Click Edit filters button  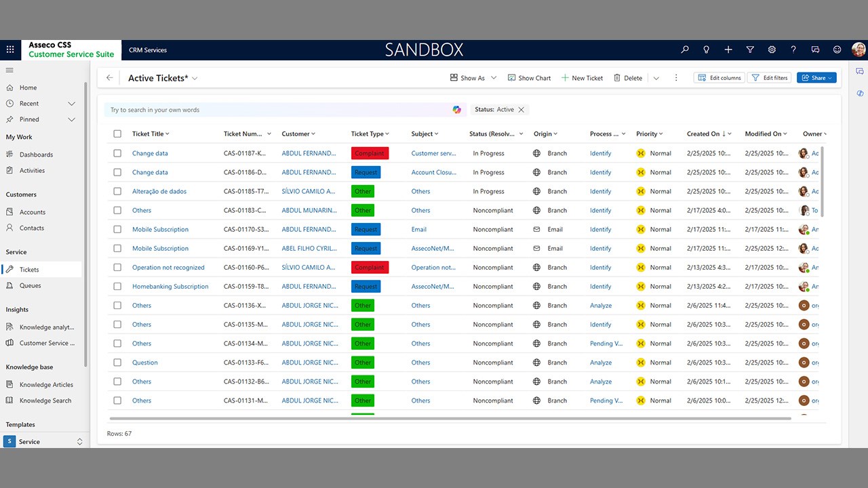769,78
